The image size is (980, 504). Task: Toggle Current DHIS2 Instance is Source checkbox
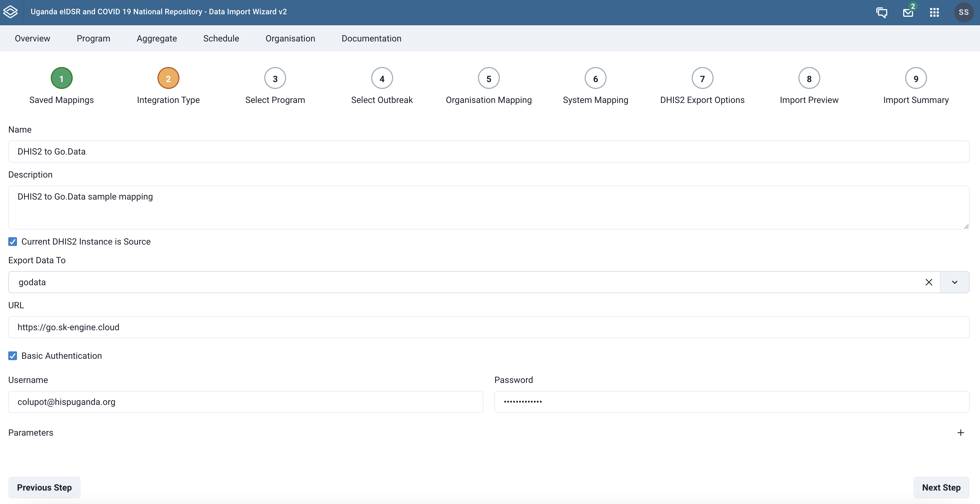coord(13,242)
